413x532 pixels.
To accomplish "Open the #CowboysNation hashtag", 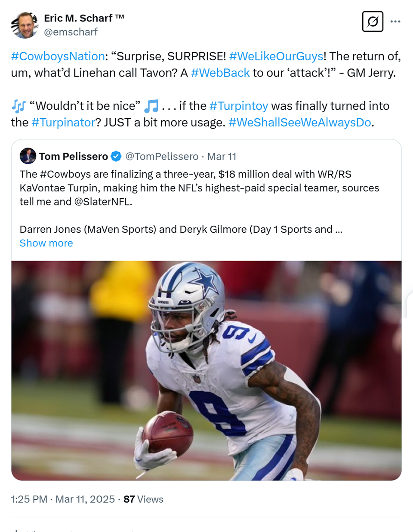I will click(x=58, y=56).
